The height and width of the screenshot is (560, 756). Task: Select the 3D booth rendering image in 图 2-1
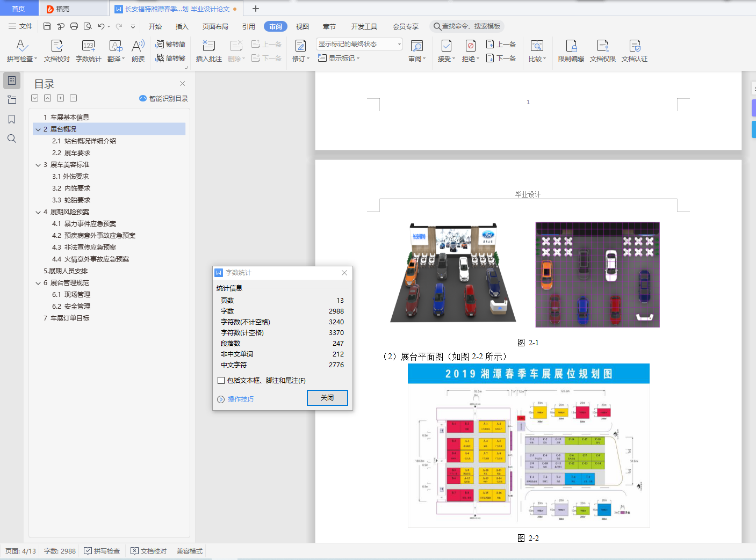[x=453, y=272]
